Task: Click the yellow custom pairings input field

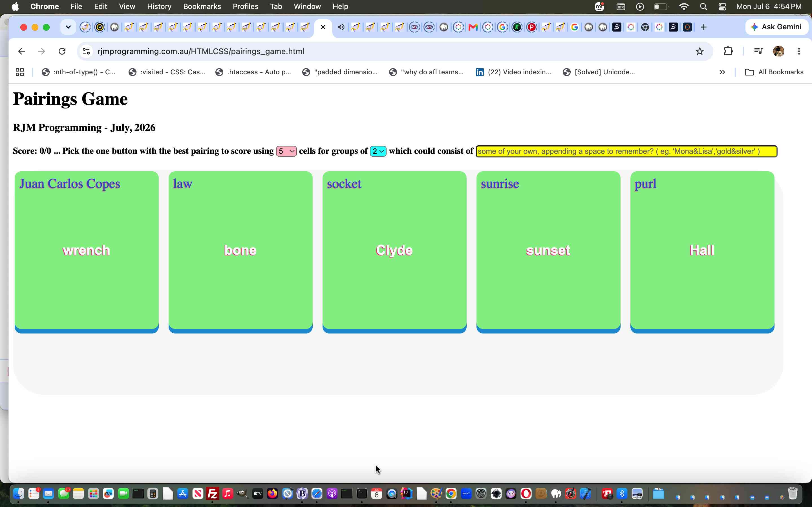Action: [x=626, y=151]
